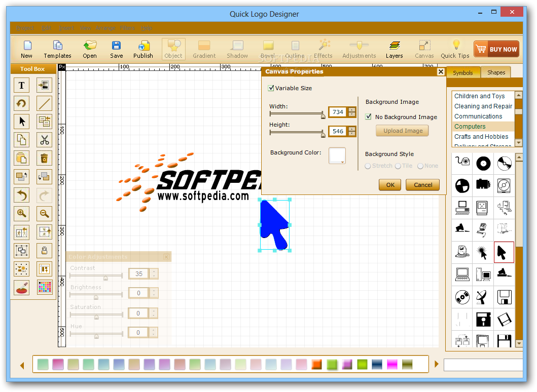This screenshot has width=537, height=392.
Task: Open the color palette grid tool
Action: [x=45, y=287]
